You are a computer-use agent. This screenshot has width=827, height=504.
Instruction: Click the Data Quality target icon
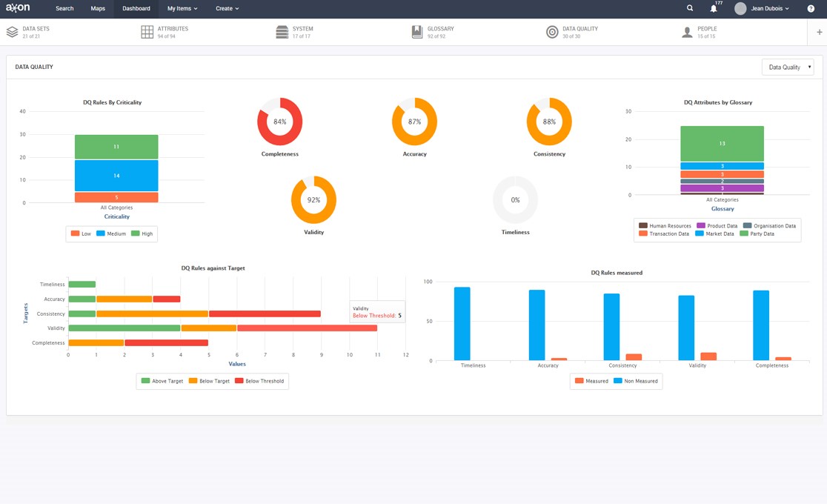click(x=552, y=32)
